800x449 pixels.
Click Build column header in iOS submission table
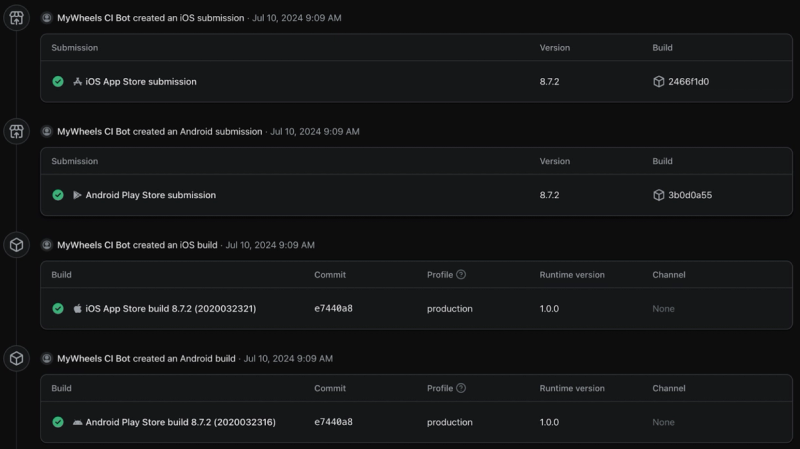click(x=662, y=47)
